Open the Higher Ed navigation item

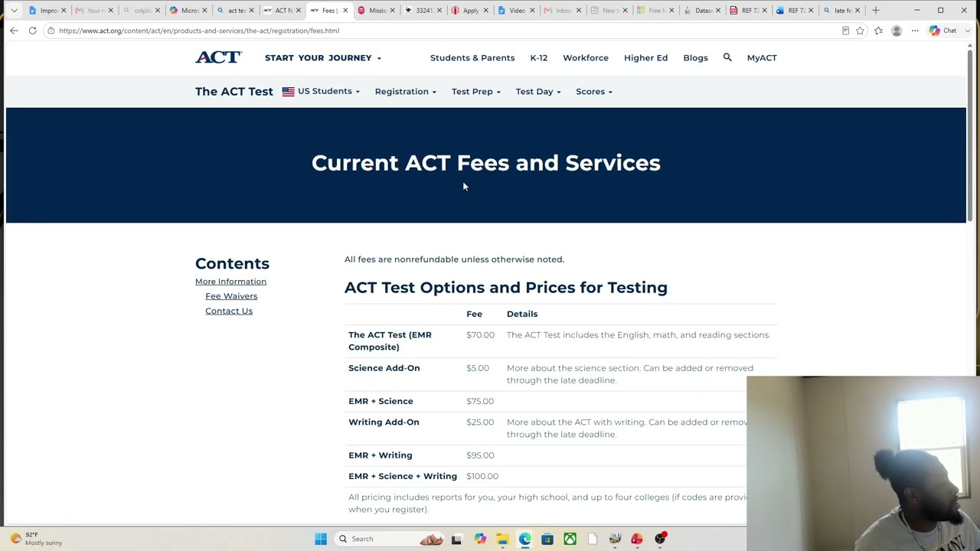645,57
